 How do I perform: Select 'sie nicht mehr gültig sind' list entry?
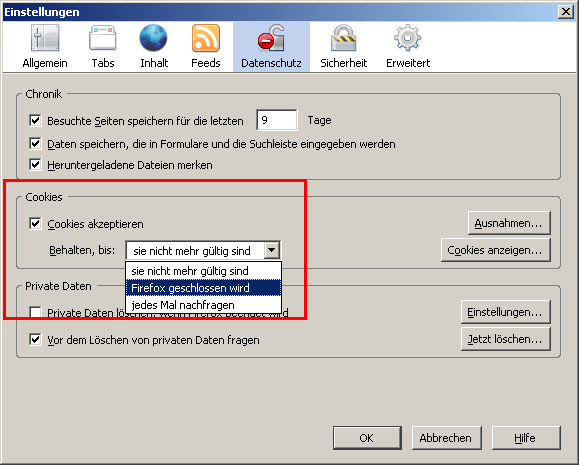(203, 271)
